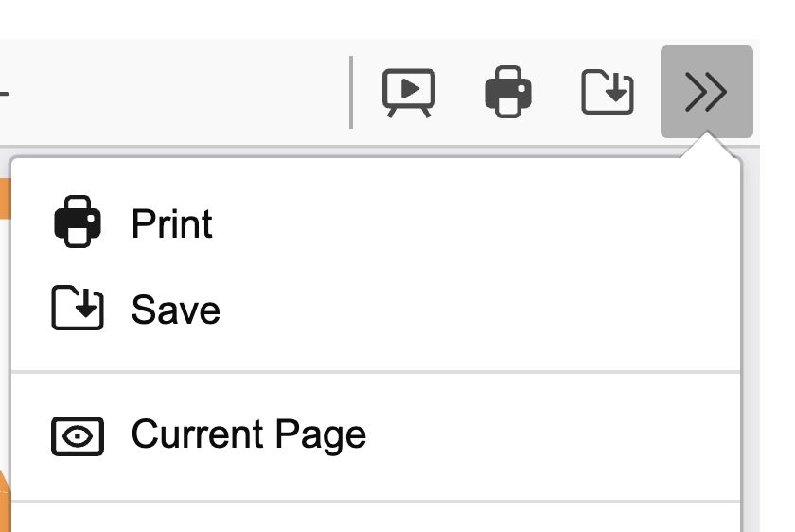Click the printer icon in the toolbar
Image resolution: width=795 pixels, height=532 pixels.
(x=508, y=93)
